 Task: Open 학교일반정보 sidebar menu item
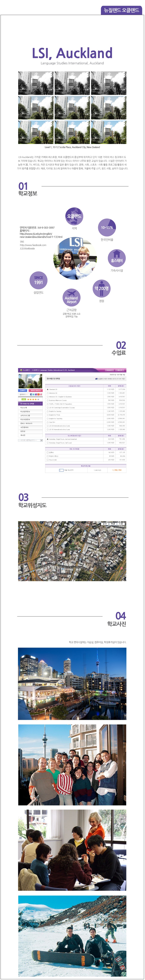click(31, 412)
